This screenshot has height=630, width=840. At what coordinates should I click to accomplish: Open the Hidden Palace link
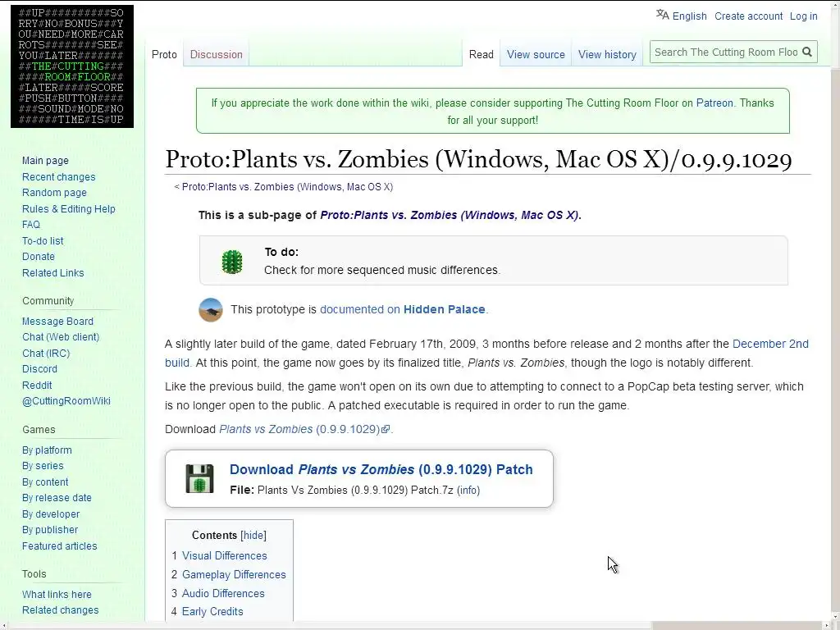(x=444, y=309)
